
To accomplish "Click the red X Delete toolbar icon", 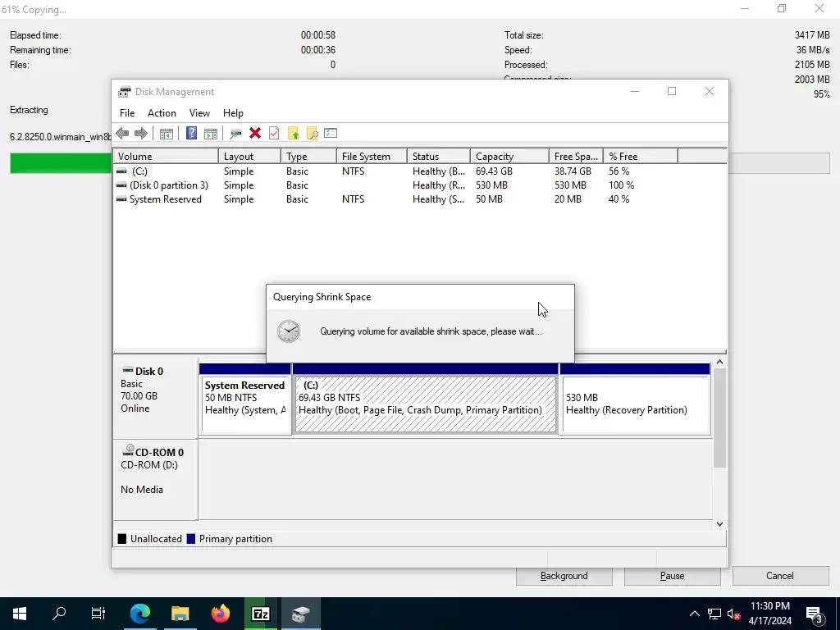I will point(255,134).
